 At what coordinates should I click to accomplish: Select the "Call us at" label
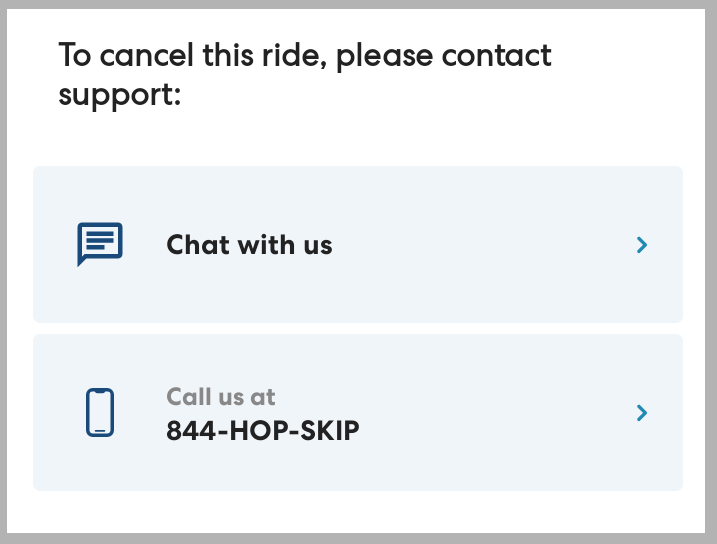pyautogui.click(x=220, y=397)
